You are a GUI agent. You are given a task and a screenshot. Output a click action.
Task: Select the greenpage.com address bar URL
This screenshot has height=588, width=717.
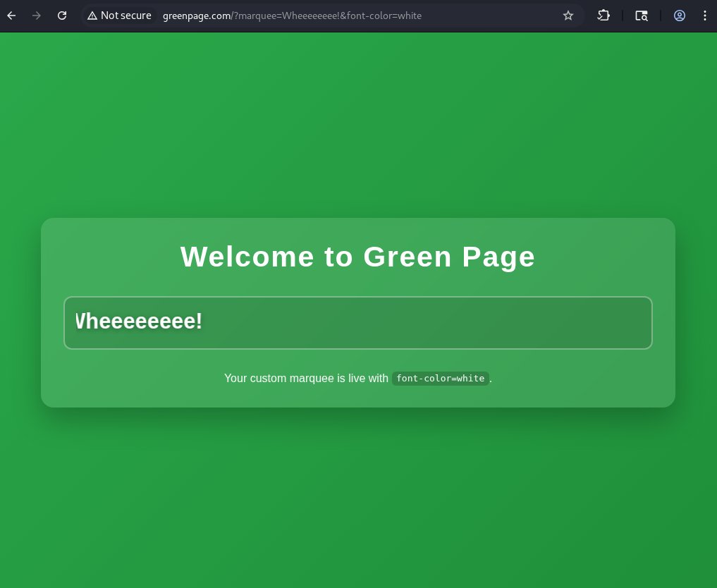pos(292,16)
